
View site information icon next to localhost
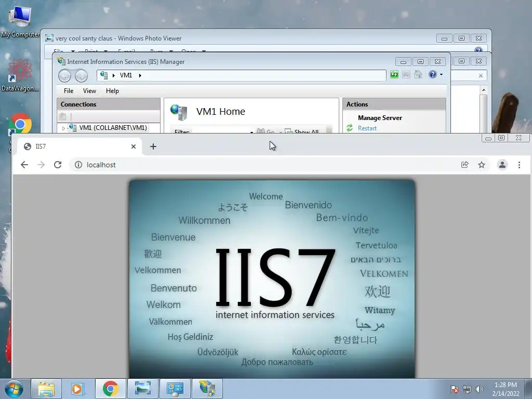point(78,165)
